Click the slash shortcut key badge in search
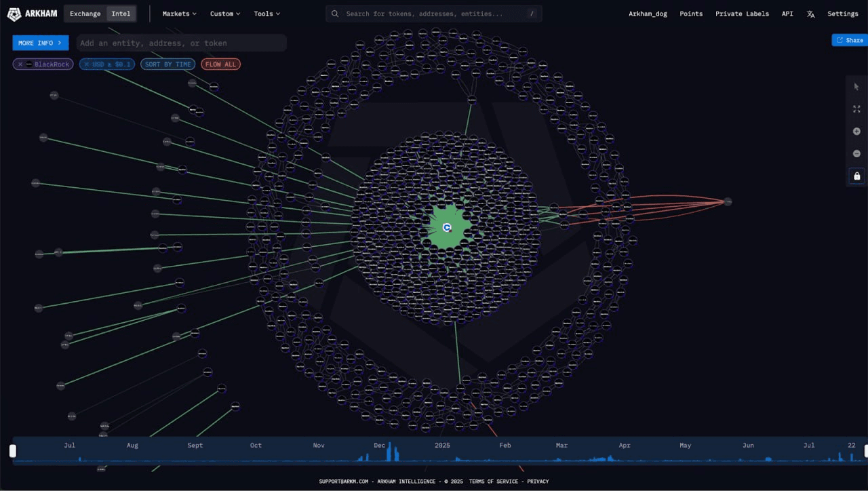Screen dimensions: 868x491 coord(531,14)
